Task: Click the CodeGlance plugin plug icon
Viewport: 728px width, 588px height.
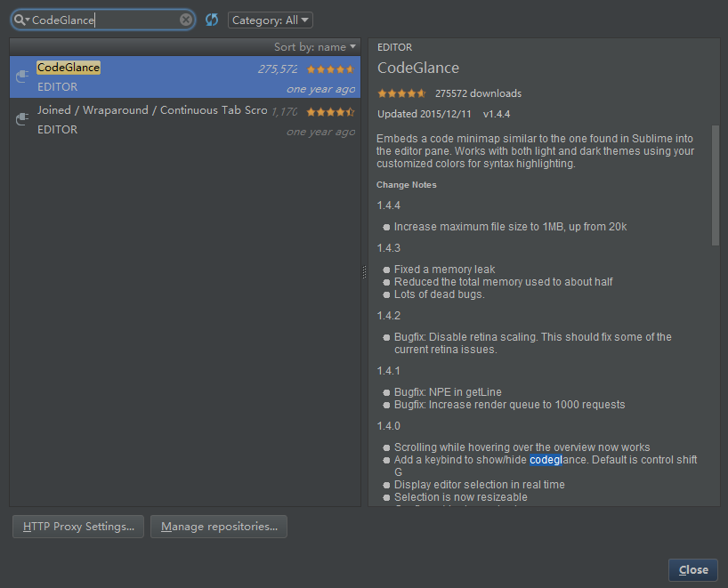Action: tap(22, 77)
